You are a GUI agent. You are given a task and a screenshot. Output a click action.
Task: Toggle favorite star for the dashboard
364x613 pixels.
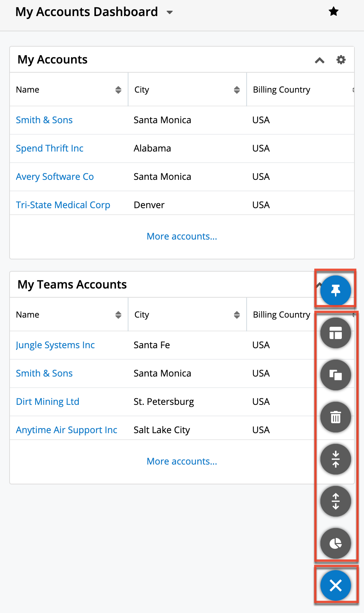(333, 11)
